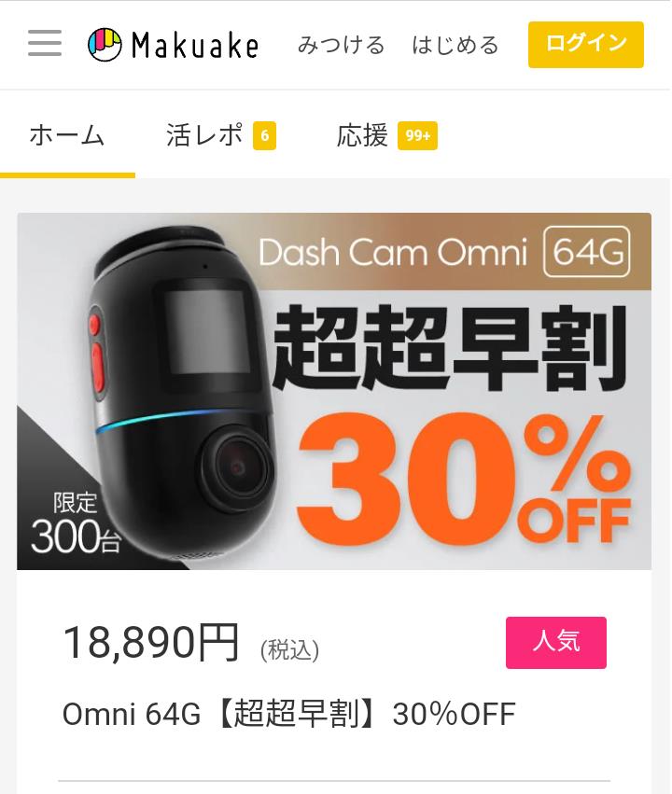Click the 活レポ count badge 6

(x=264, y=135)
